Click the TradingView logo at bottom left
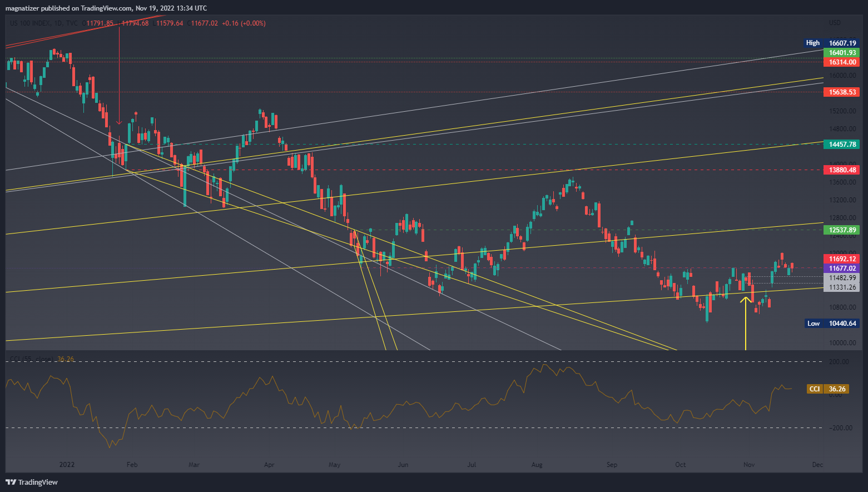868x492 pixels. (32, 482)
